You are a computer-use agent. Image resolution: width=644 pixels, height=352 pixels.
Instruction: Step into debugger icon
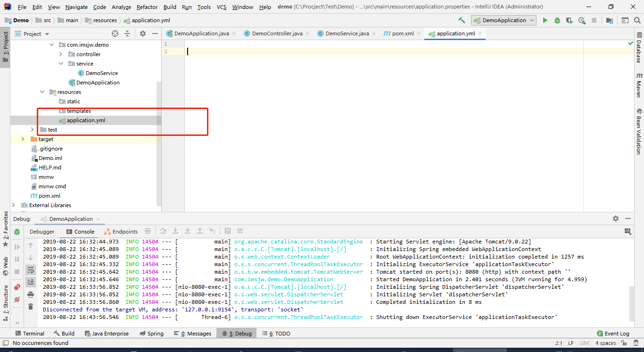[175, 231]
